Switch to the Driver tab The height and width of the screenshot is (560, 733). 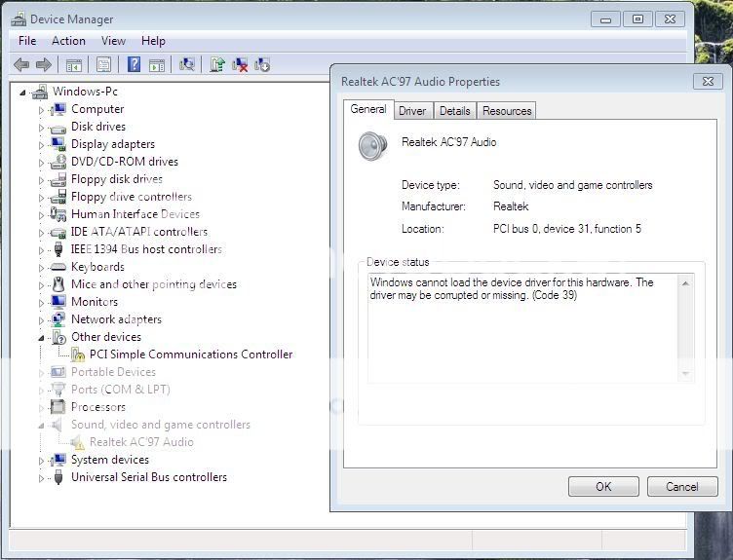(x=412, y=111)
